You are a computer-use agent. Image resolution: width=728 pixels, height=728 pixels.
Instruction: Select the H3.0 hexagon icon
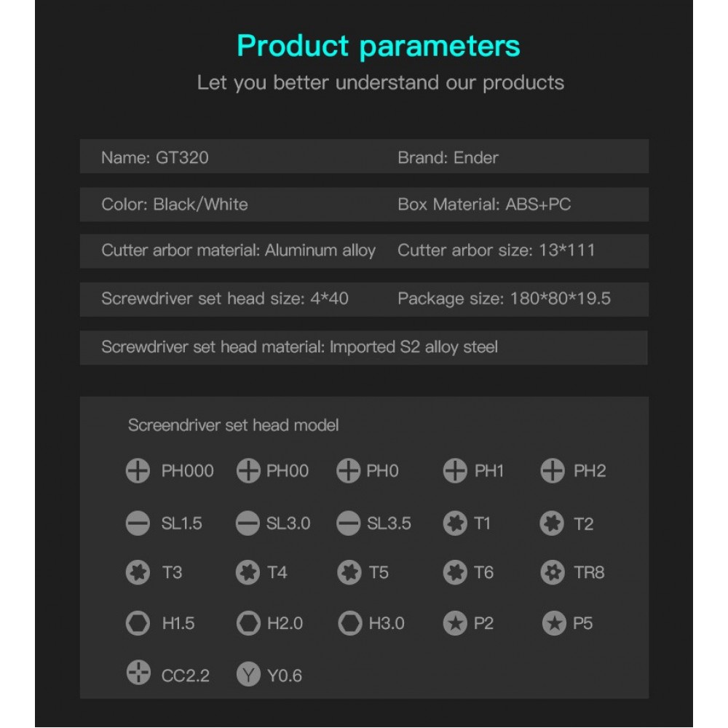point(349,623)
